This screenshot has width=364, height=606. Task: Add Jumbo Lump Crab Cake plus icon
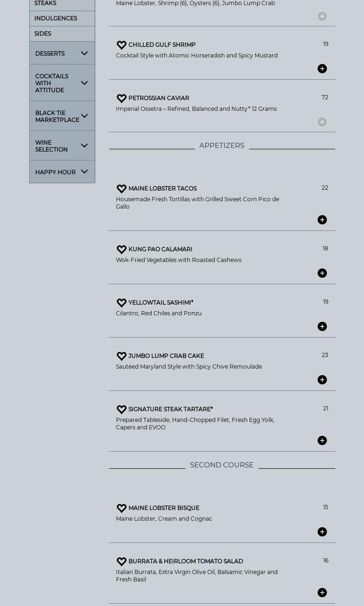tap(322, 380)
